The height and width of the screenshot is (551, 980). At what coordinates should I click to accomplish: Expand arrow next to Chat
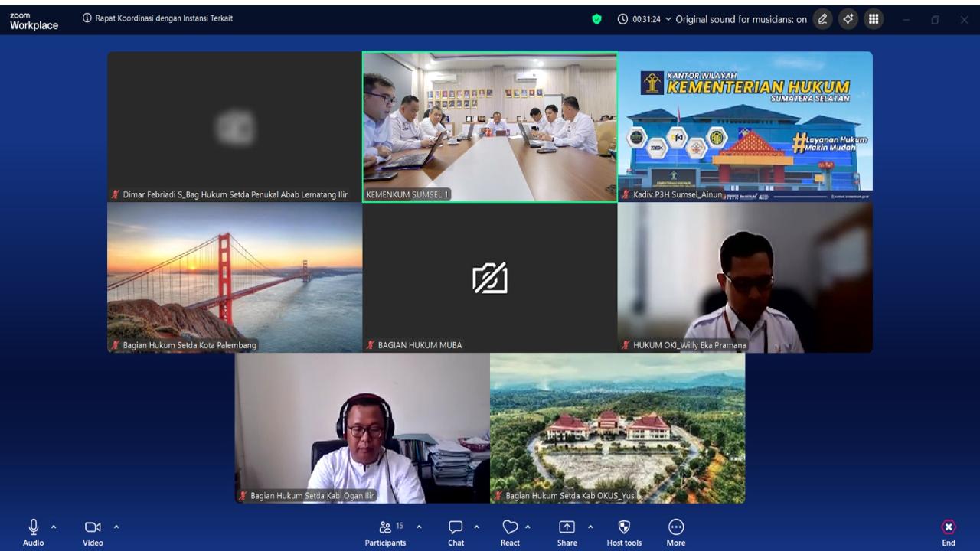tap(476, 527)
